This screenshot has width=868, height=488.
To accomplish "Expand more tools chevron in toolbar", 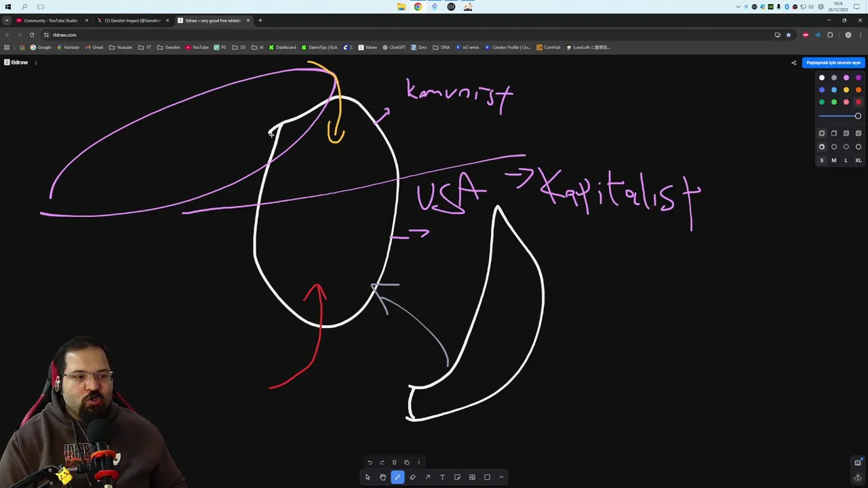I will tap(501, 477).
